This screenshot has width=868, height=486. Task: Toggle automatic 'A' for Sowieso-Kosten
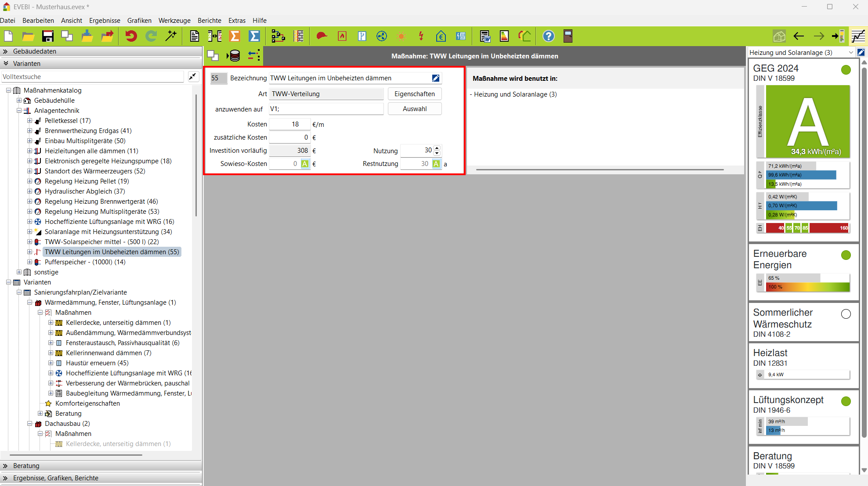(304, 164)
